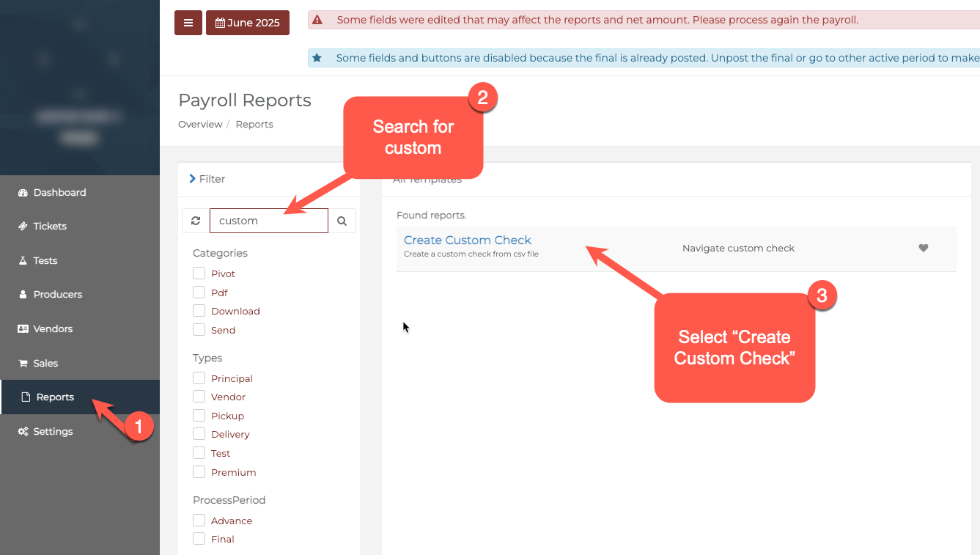Select the Principal type checkbox
Viewport: 980px width, 555px height.
(199, 378)
